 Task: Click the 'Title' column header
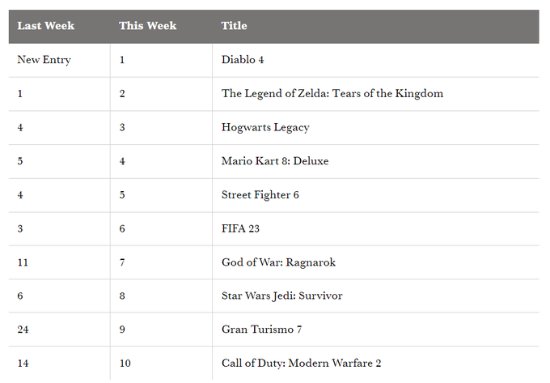tap(234, 26)
